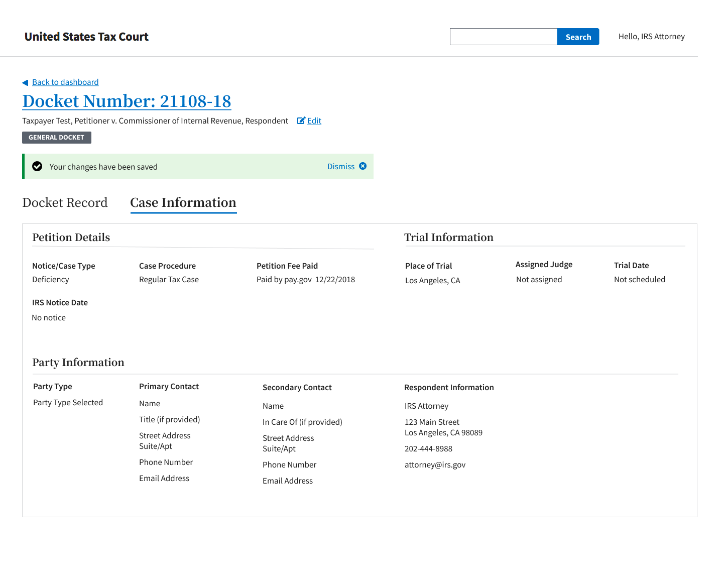Click the Regular Tax Case value
The image size is (723, 588).
pyautogui.click(x=169, y=280)
